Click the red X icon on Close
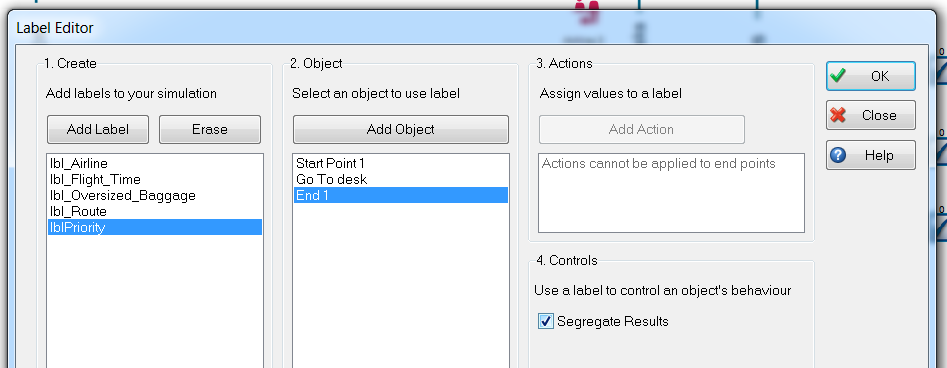 838,115
